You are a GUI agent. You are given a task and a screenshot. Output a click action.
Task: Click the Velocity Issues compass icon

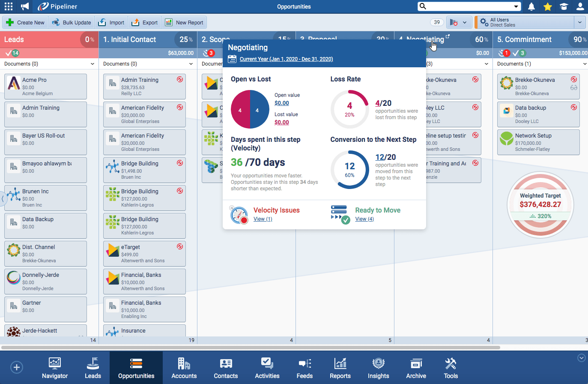click(239, 215)
